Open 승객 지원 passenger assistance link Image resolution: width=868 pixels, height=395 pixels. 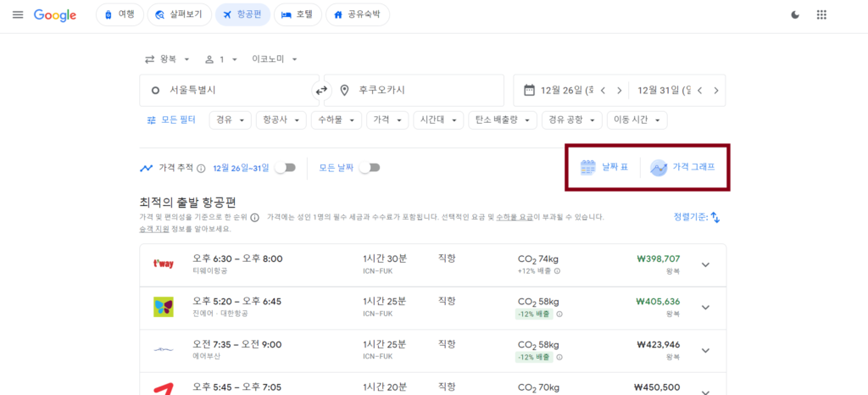click(x=153, y=229)
